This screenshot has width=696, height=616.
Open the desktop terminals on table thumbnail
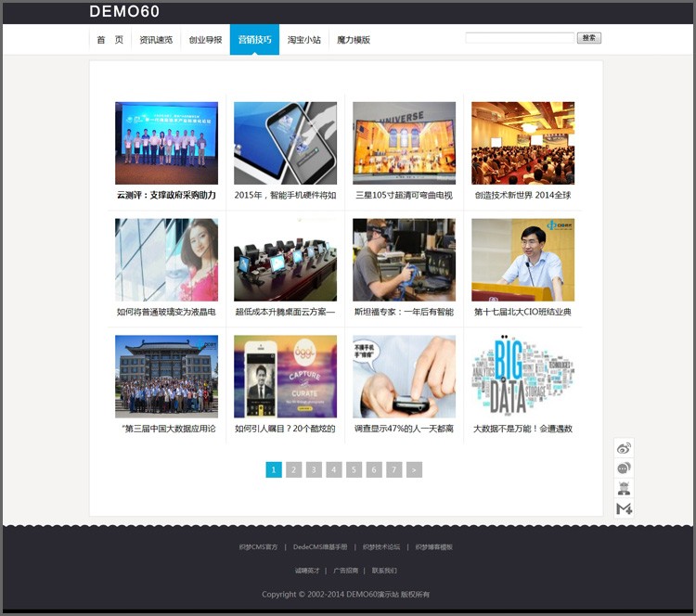[286, 260]
